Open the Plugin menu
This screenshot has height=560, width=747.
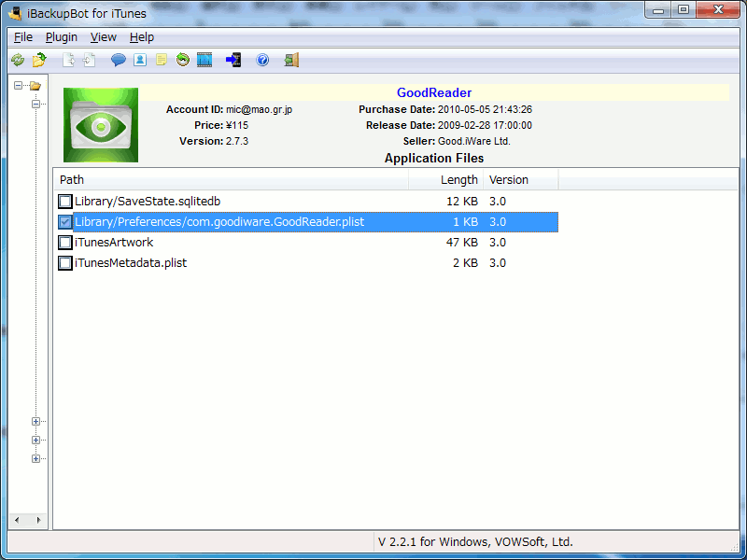point(62,37)
